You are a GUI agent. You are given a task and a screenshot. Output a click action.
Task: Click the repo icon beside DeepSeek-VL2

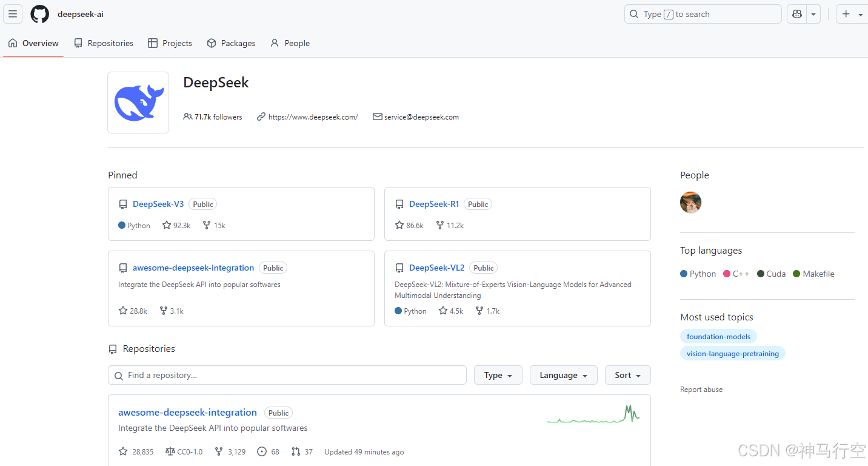point(399,268)
